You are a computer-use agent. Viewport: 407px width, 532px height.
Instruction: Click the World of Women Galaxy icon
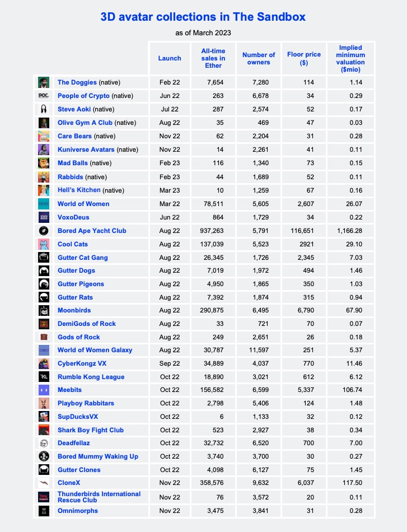coord(44,350)
